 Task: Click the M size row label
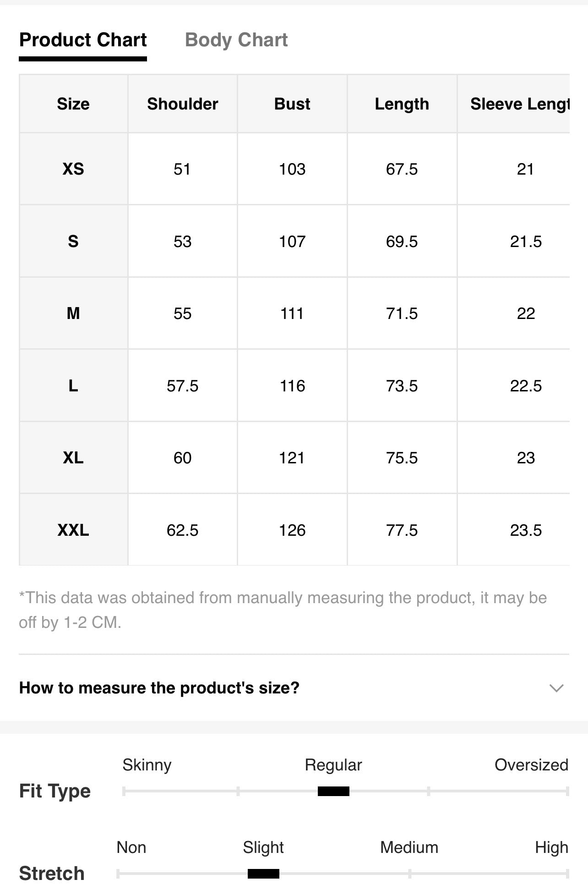pos(73,313)
